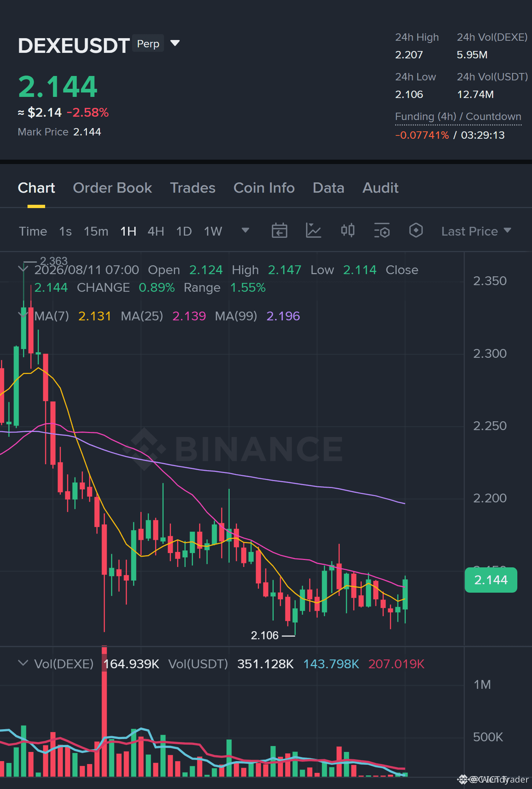Select the 1s interval
Image resolution: width=532 pixels, height=789 pixels.
coord(65,231)
